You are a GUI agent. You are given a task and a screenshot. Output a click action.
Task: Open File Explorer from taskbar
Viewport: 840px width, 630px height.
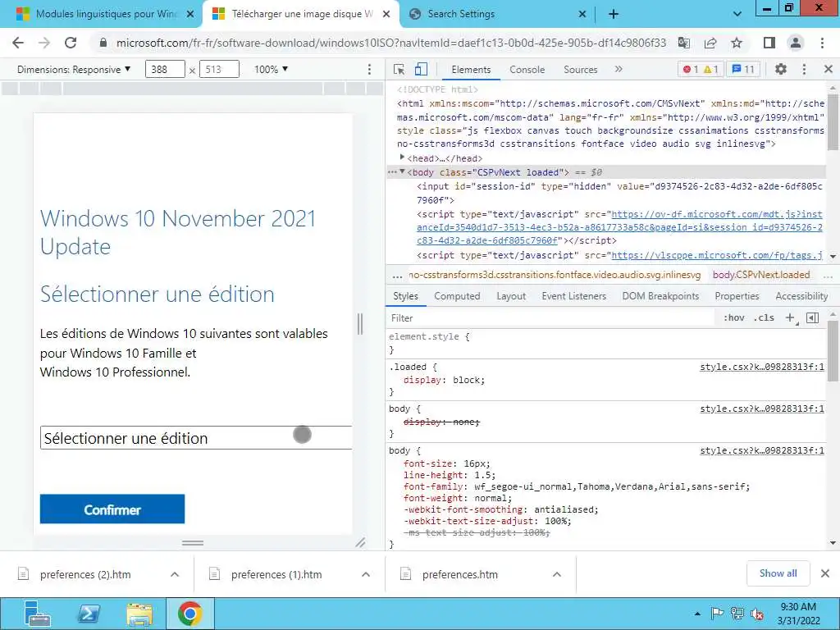(139, 614)
